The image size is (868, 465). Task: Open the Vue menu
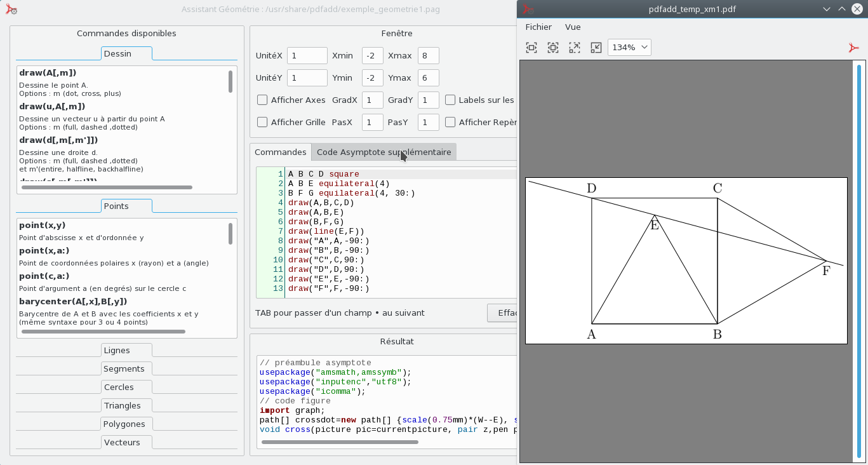coord(573,27)
